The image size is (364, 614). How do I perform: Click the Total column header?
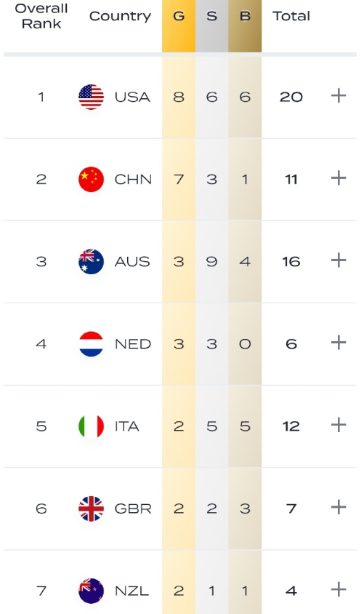[291, 16]
